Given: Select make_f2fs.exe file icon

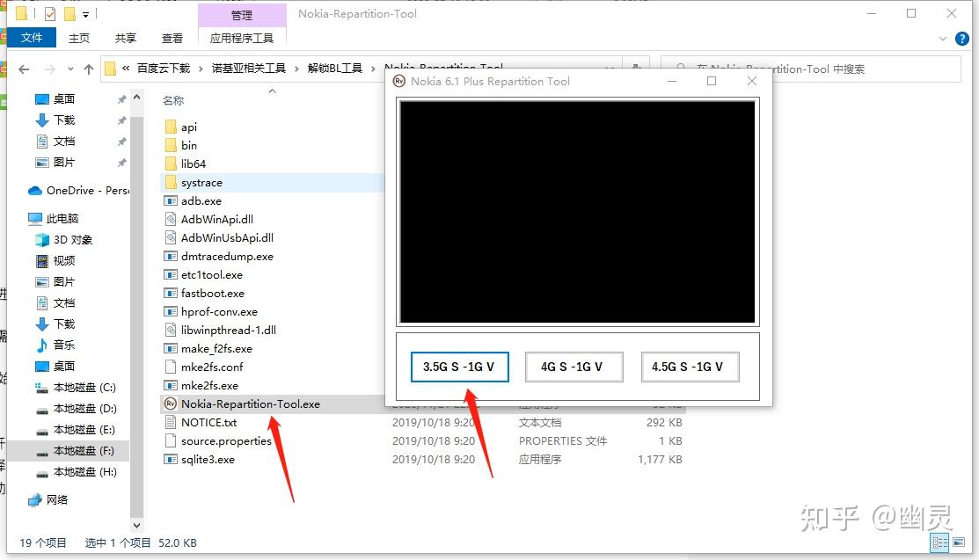Looking at the screenshot, I should coord(171,348).
